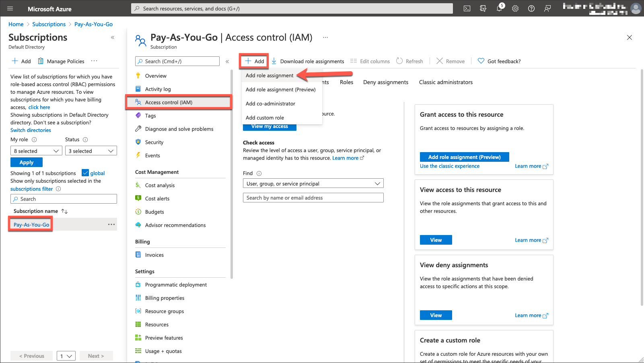Open the Add dropdown in IAM toolbar
The height and width of the screenshot is (363, 644).
(x=255, y=61)
